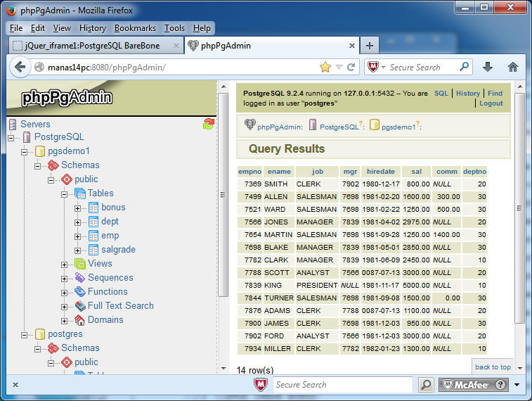Screen dimensions: 532x401
Task: Click the Domains house icon
Action: 80,320
